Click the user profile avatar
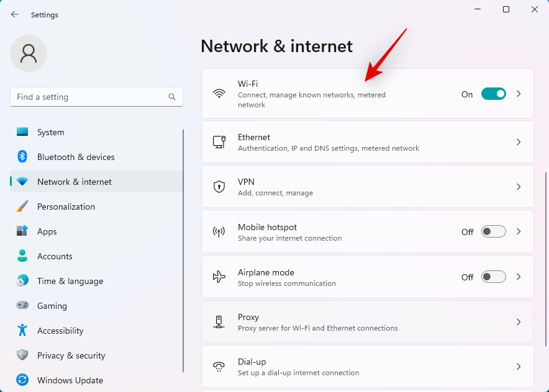Screen dimensions: 549x392 click(x=29, y=53)
